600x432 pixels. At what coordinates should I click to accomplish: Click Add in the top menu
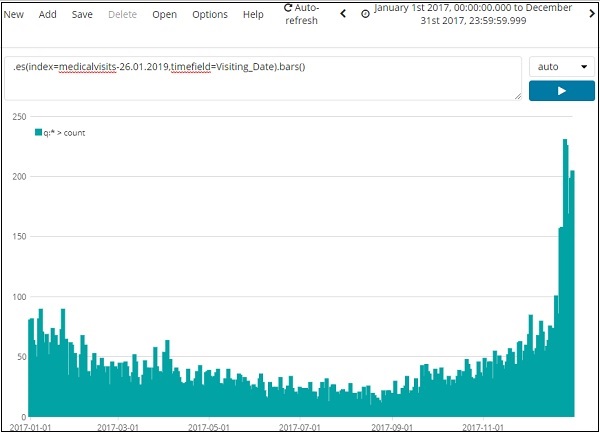[x=47, y=15]
